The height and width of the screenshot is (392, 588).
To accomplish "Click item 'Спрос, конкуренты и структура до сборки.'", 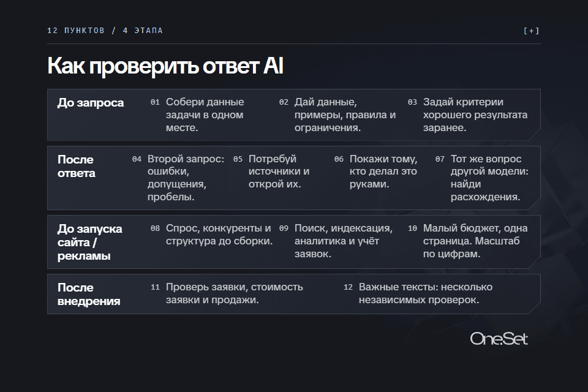I will click(x=219, y=235).
